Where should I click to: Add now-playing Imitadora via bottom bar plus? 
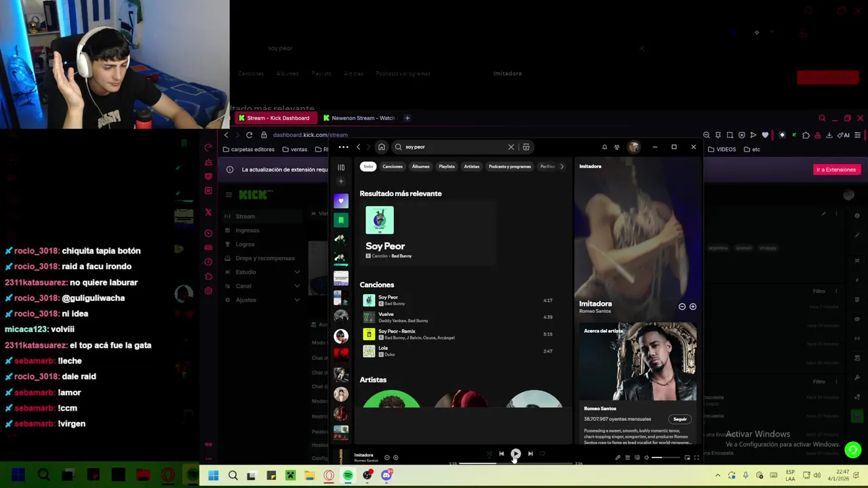point(396,457)
